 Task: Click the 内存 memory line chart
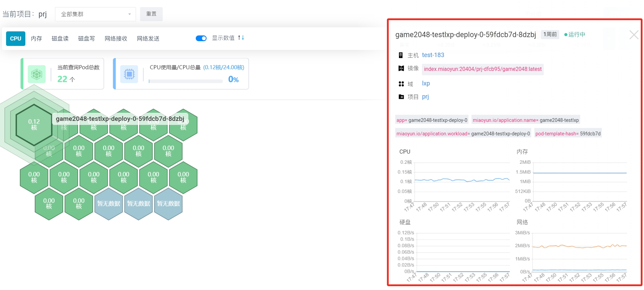(x=580, y=182)
